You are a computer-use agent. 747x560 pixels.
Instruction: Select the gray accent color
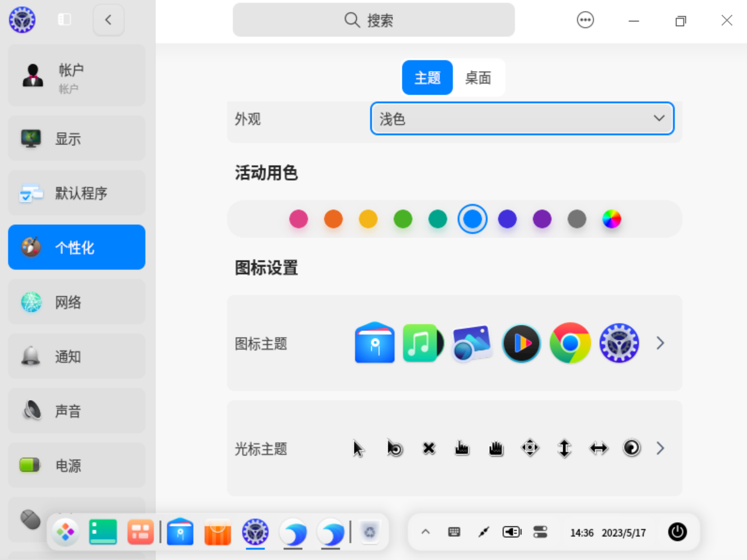(x=577, y=219)
